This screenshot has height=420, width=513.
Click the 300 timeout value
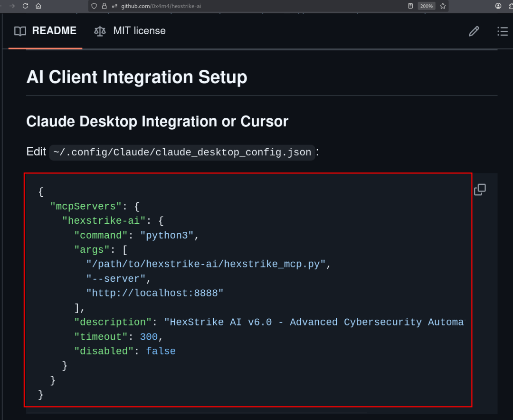[x=149, y=336]
